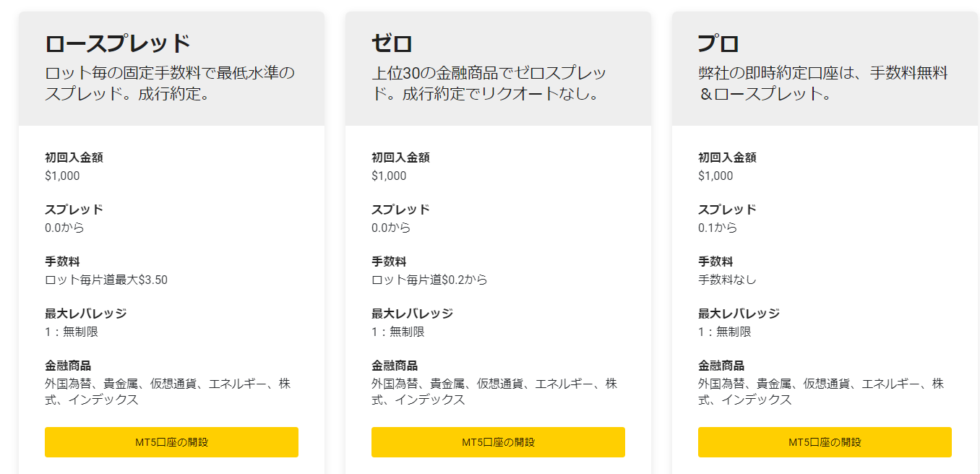This screenshot has width=980, height=474.
Task: Click 金融商品 label in the ゼロ card
Action: [x=395, y=366]
